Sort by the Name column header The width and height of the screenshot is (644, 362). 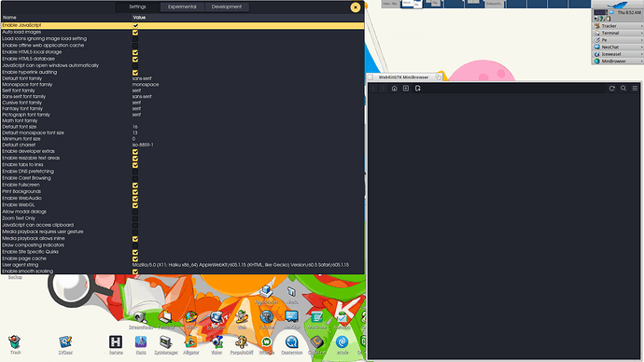[65, 18]
